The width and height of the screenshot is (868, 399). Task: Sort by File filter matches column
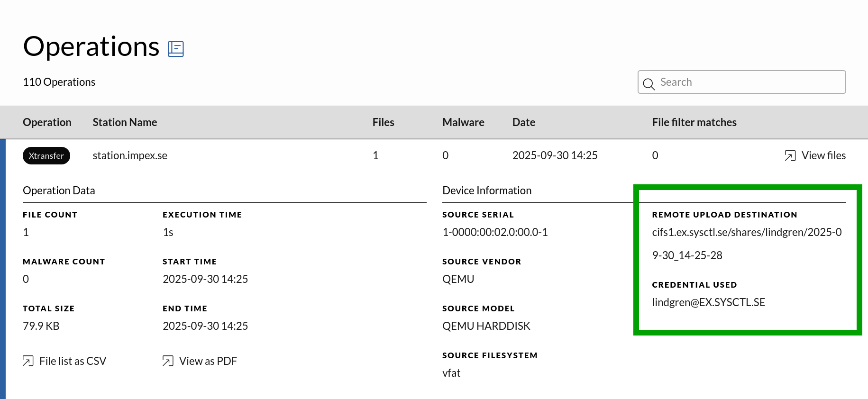pyautogui.click(x=694, y=122)
